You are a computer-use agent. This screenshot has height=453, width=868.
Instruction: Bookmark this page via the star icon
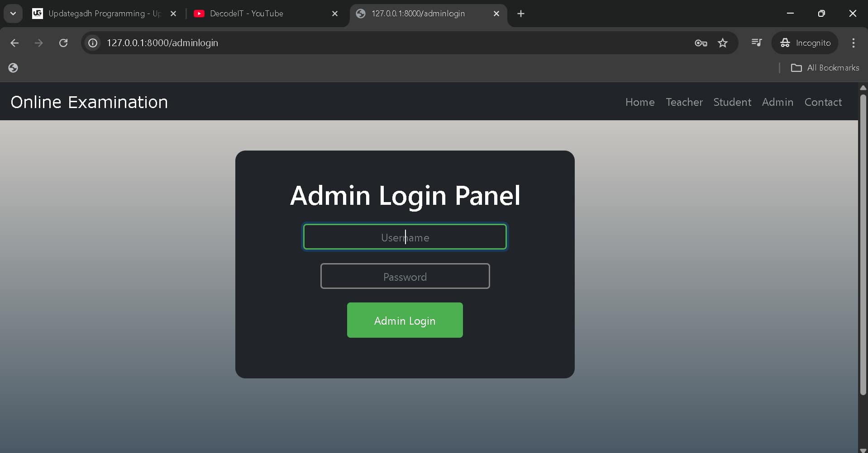click(x=723, y=43)
